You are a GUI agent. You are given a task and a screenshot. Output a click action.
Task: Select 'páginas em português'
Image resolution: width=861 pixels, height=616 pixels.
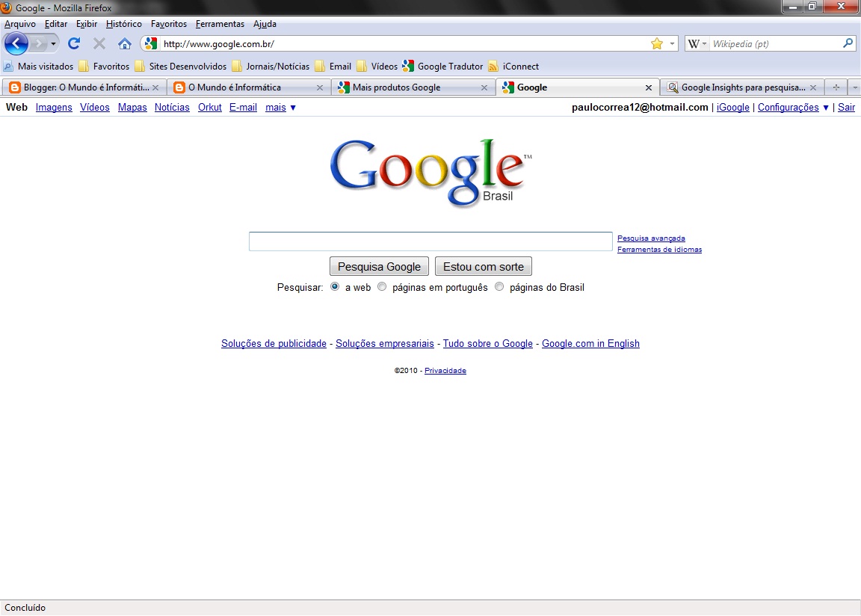point(382,286)
